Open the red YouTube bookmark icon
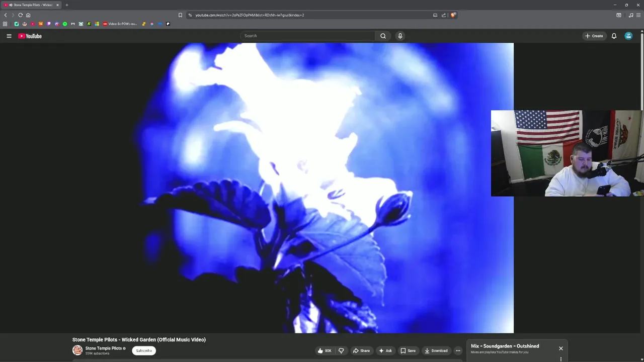This screenshot has width=644, height=362. (x=33, y=24)
